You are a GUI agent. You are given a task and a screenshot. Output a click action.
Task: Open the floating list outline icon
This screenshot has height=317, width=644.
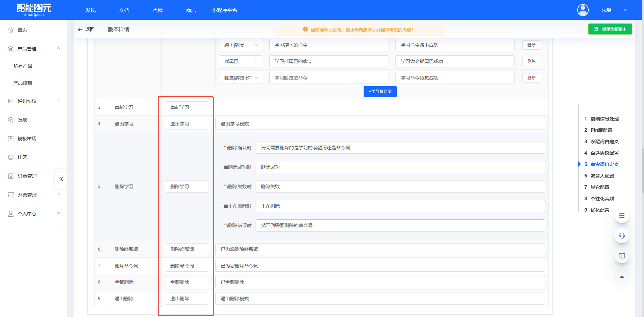click(622, 216)
